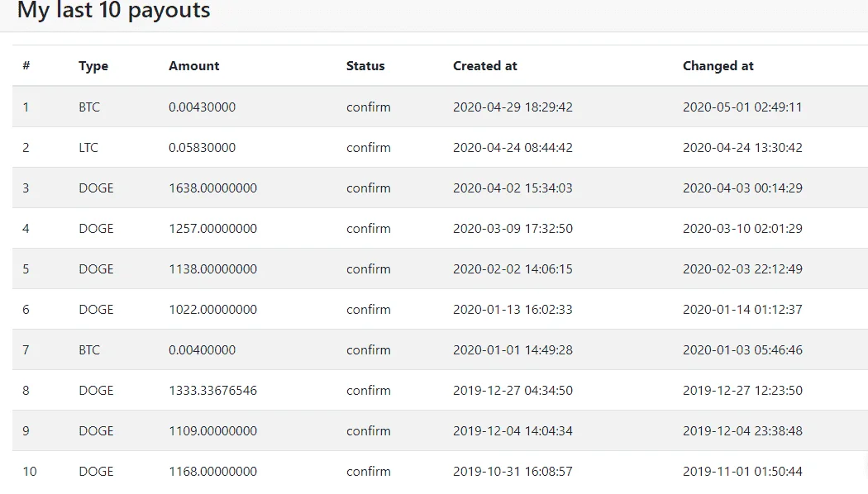Screen dimensions: 868x494
Task: Click the 'Amount' column header
Action: tap(193, 66)
